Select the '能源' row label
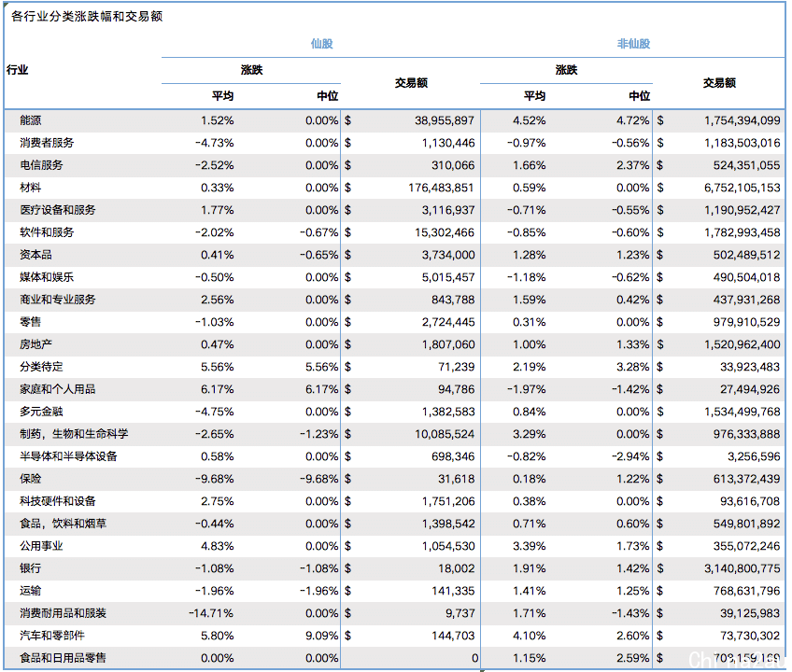 [x=31, y=120]
